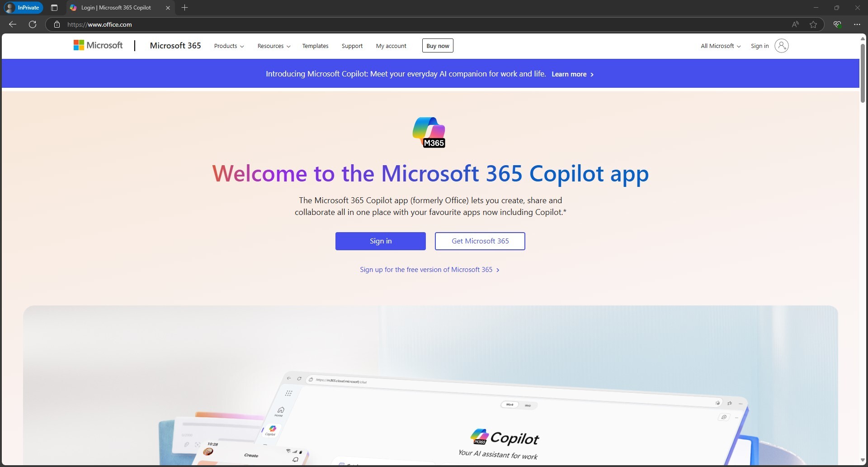868x467 pixels.
Task: Open the account Sign in avatar icon
Action: 781,46
